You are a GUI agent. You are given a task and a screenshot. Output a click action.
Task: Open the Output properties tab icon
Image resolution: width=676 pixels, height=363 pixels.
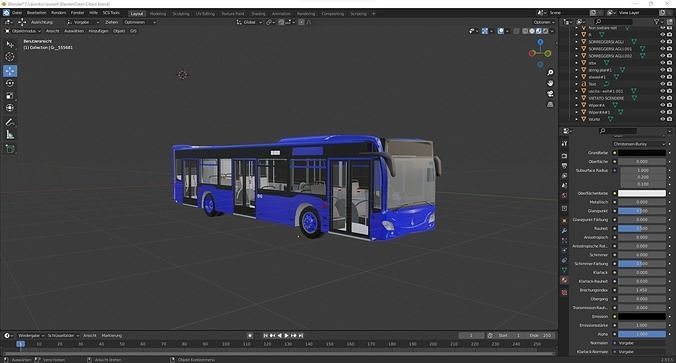pos(564,166)
